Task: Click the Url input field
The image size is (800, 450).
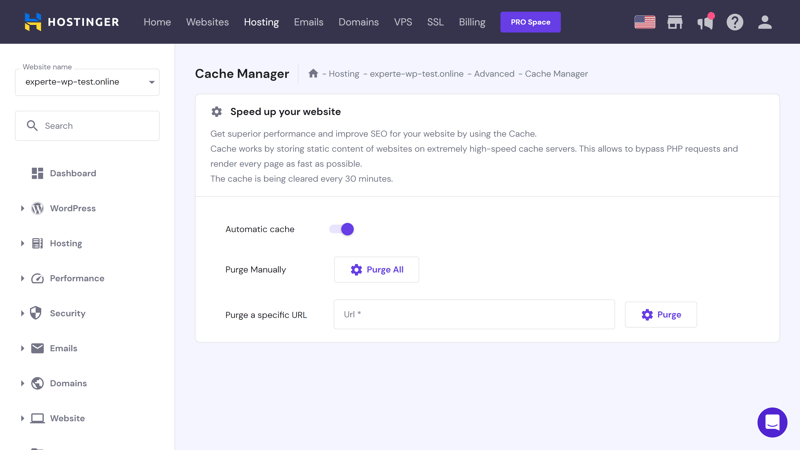Action: pyautogui.click(x=474, y=314)
